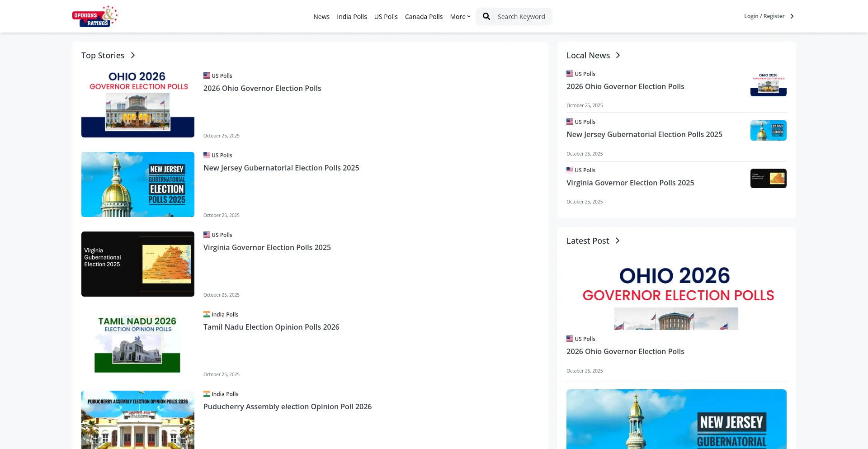Select US Polls in the top navigation
The height and width of the screenshot is (449, 868).
pyautogui.click(x=386, y=17)
